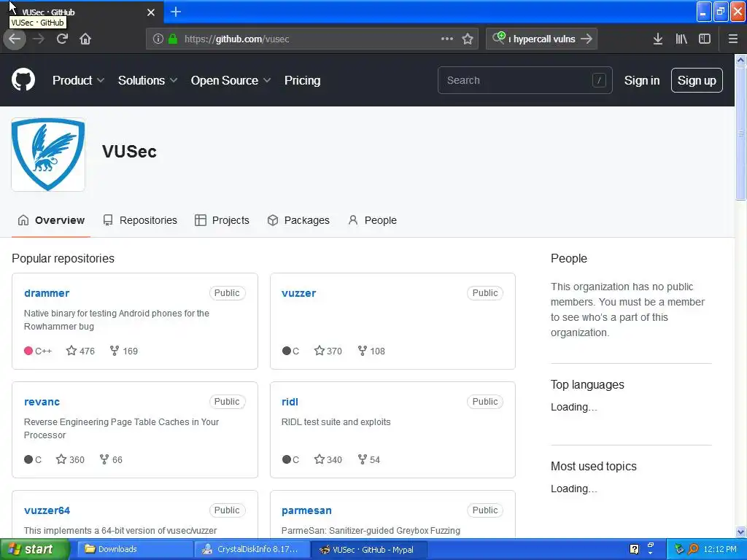
Task: Expand the Open Source dropdown menu
Action: [231, 80]
